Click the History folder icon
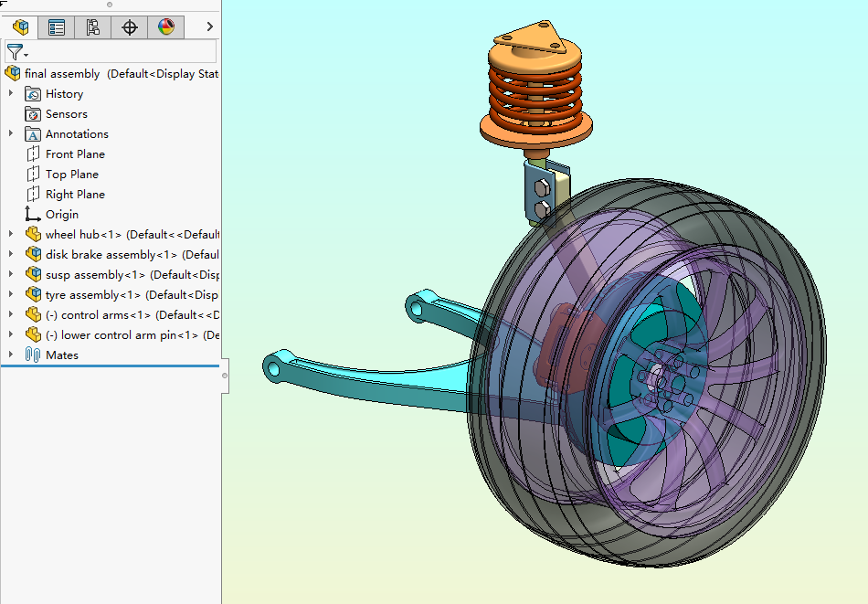The image size is (868, 604). click(33, 94)
